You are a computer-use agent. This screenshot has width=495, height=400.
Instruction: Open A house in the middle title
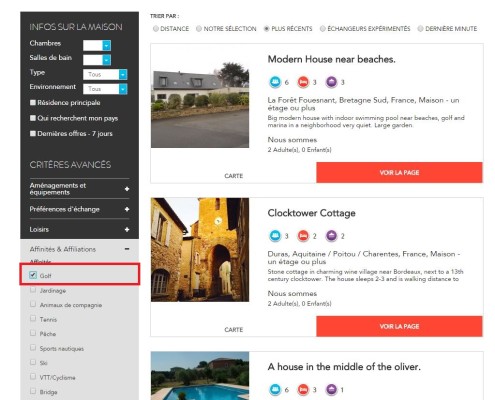pos(344,367)
